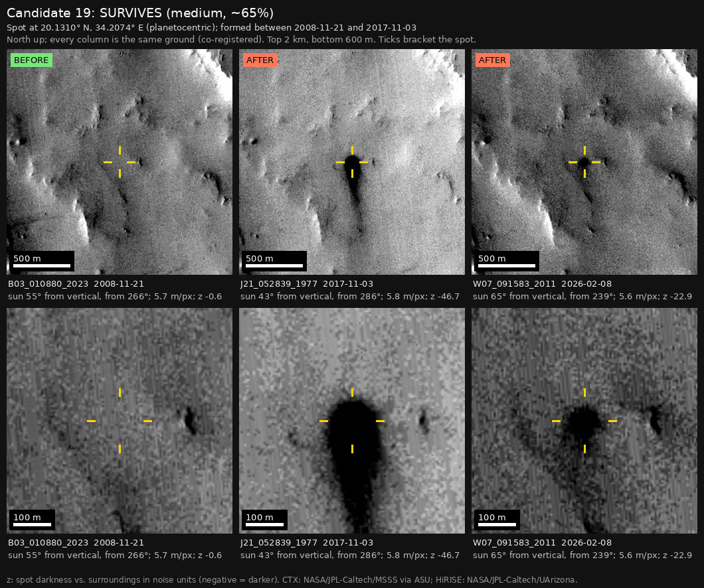Click the 'North up; every column' description line
The width and height of the screenshot is (704, 588).
click(x=241, y=39)
